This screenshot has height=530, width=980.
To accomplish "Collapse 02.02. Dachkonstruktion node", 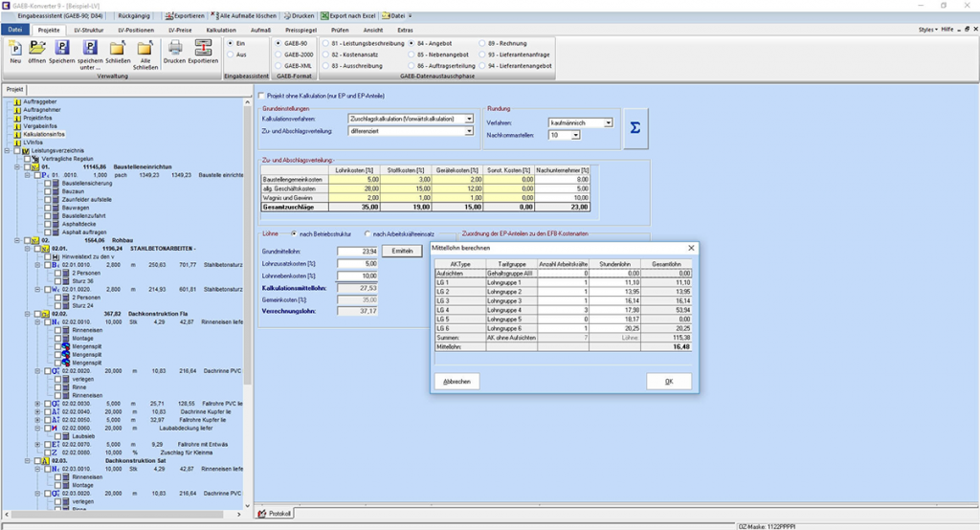I will (x=28, y=314).
